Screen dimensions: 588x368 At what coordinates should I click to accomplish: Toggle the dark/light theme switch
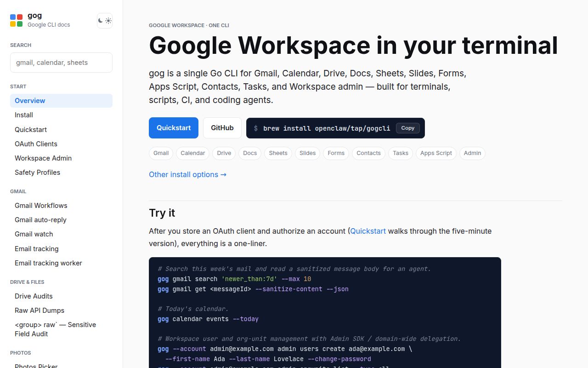(105, 21)
